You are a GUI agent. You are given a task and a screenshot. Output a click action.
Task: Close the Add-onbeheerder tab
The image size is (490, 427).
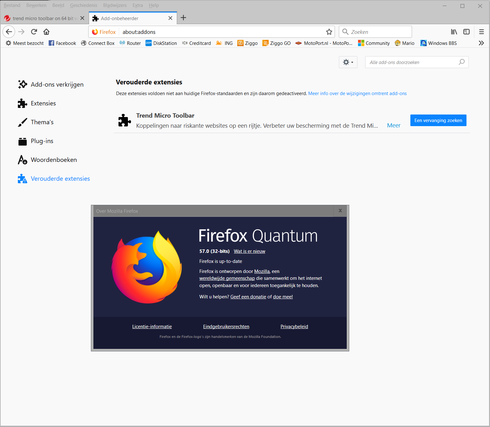[x=170, y=18]
